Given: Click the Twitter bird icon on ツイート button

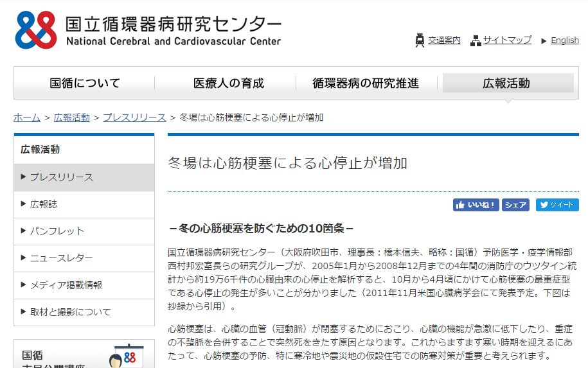Looking at the screenshot, I should [544, 205].
